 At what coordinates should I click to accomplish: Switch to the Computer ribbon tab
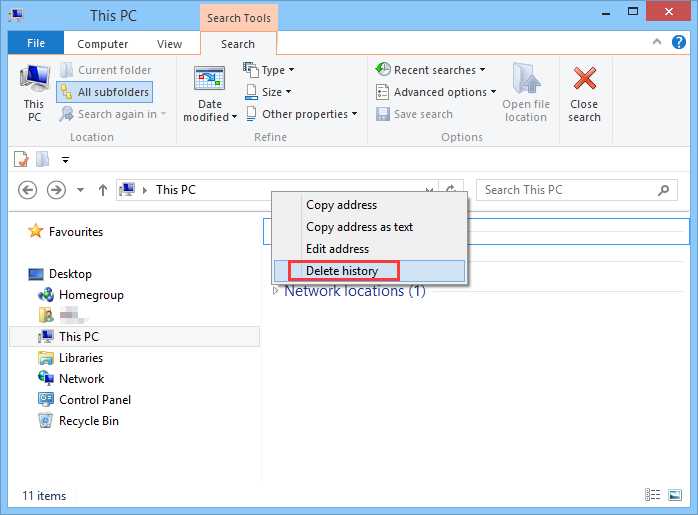pos(102,44)
